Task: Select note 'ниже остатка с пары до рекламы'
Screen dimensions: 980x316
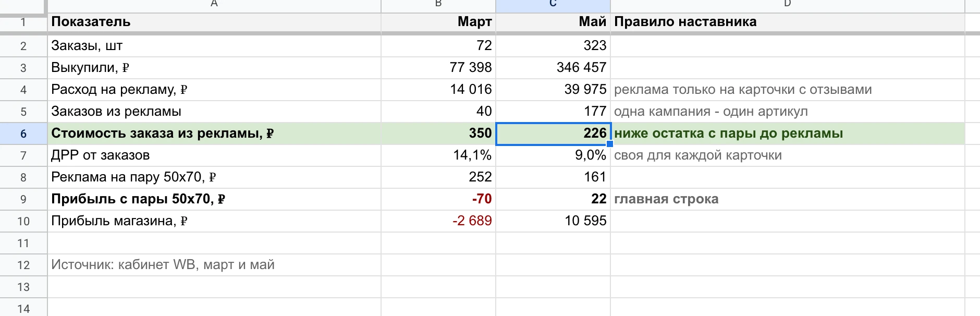Action: tap(788, 133)
